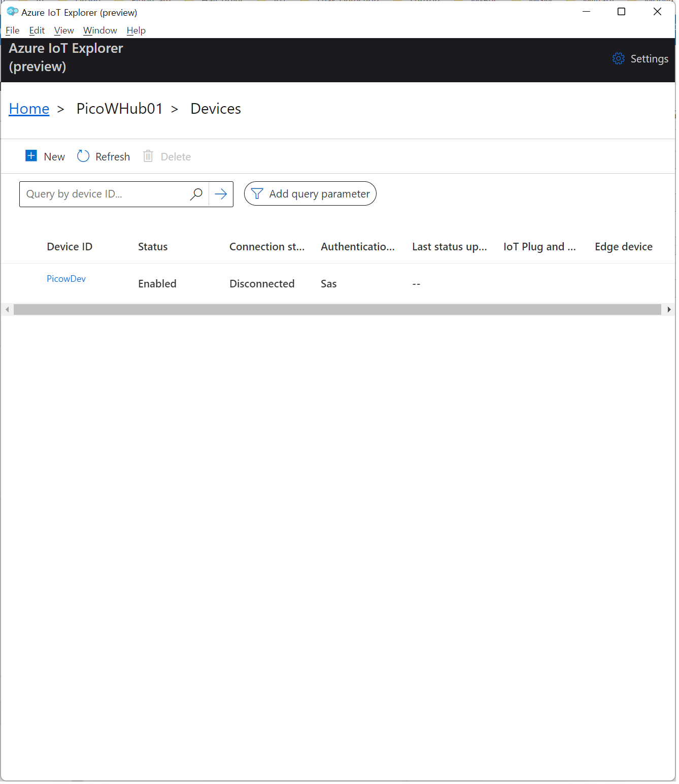This screenshot has height=784, width=679.
Task: Open the File menu
Action: coord(12,30)
